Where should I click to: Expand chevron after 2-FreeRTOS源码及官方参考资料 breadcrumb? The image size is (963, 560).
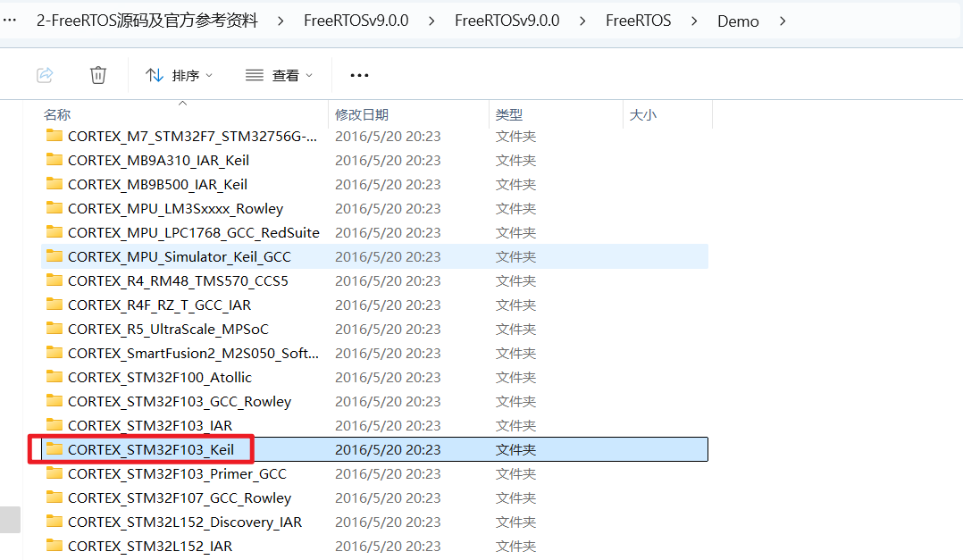[x=281, y=21]
